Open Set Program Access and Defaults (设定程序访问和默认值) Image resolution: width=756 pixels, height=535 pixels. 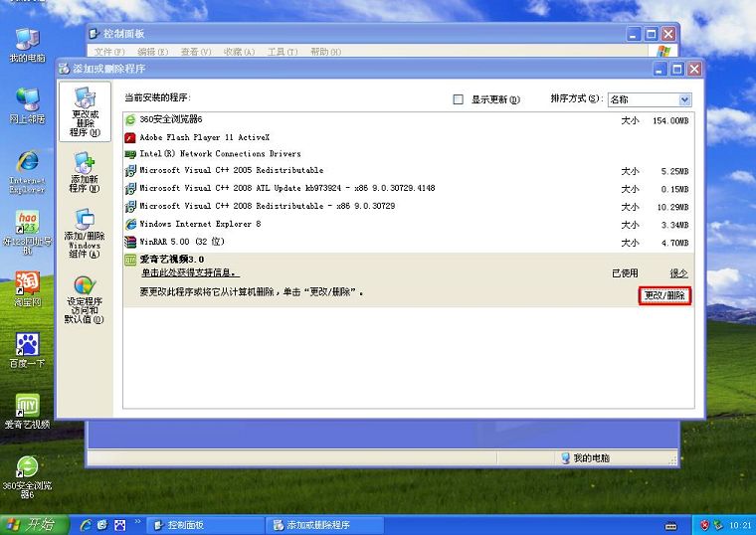tap(85, 299)
